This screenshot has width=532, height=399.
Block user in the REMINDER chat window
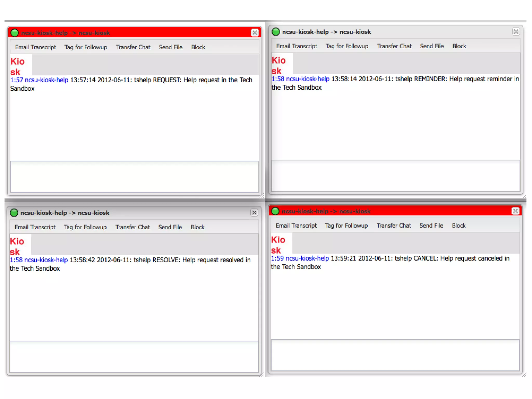459,46
